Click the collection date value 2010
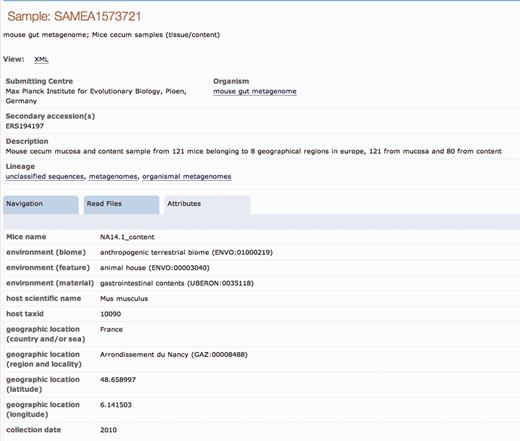520x441 pixels. click(x=108, y=430)
